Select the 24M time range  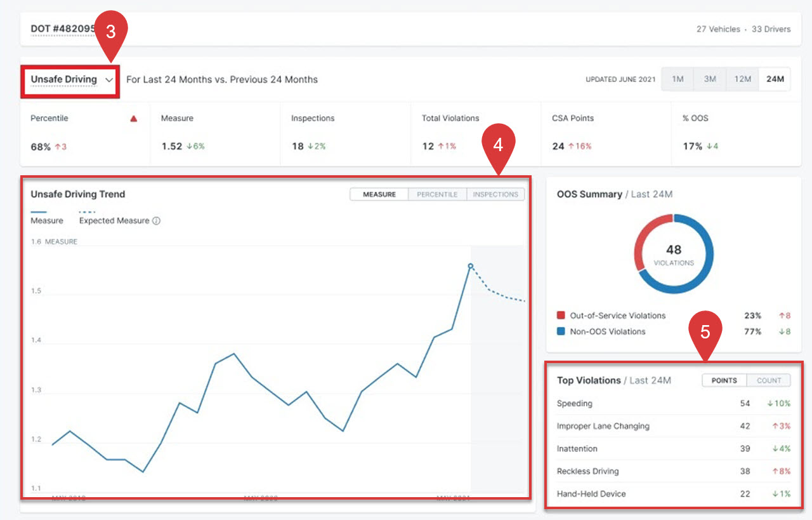(x=775, y=79)
